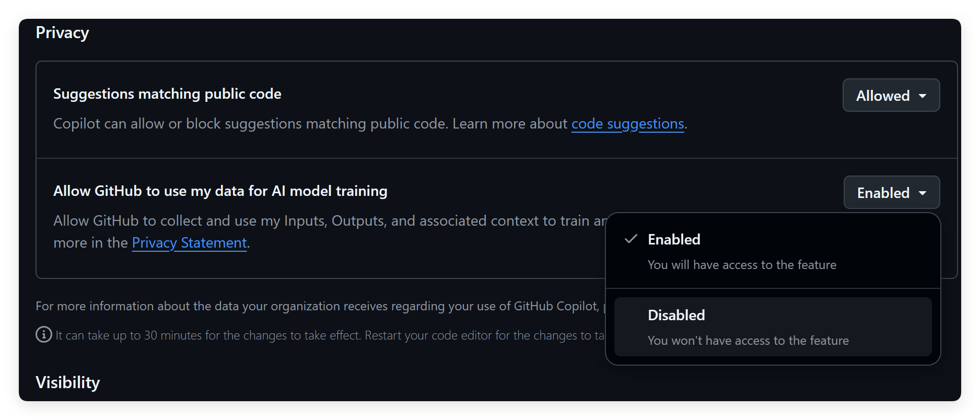
Task: Click the "For more information about the data" paragraph
Action: [317, 306]
